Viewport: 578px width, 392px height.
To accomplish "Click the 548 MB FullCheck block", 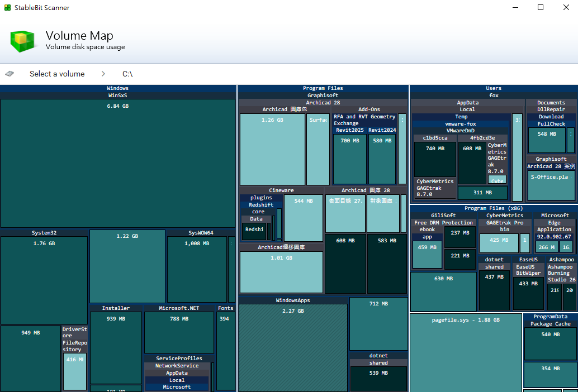I will coord(547,140).
